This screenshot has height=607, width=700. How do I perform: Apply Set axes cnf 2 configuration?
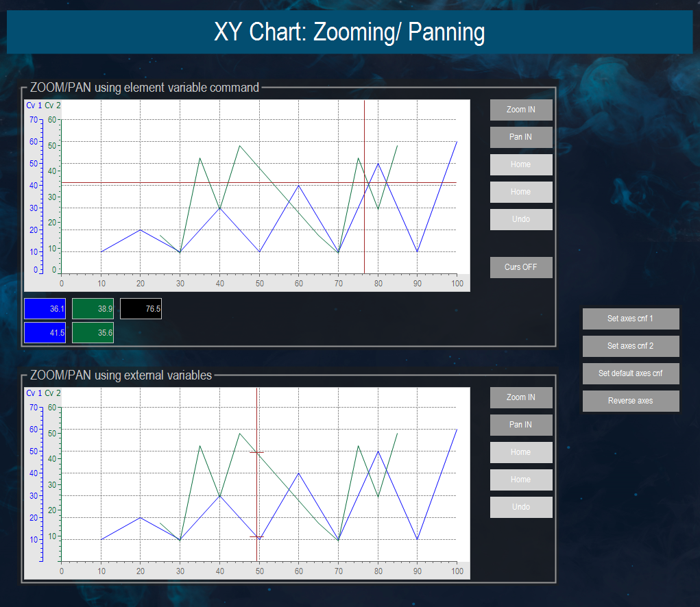[x=630, y=346]
